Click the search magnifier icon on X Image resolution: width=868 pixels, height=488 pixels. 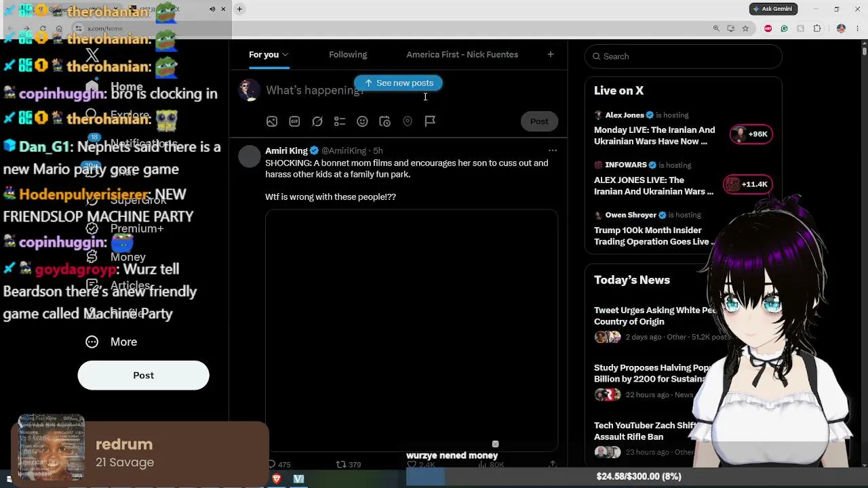coord(596,56)
